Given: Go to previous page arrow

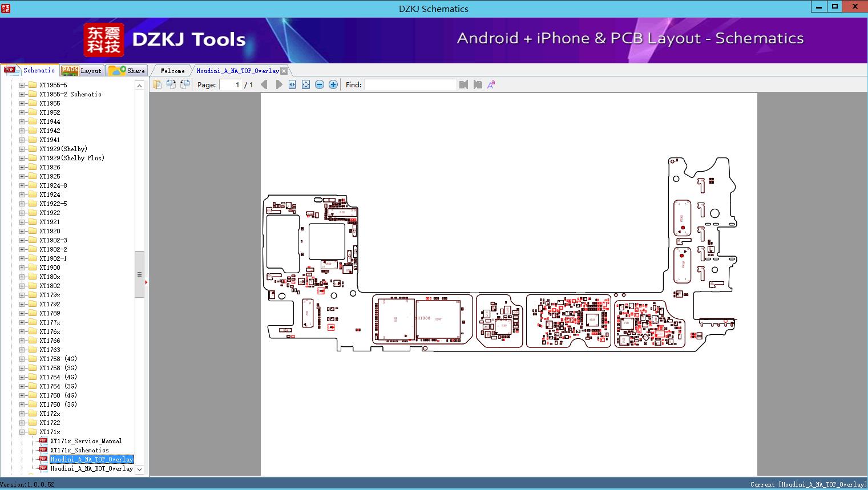Looking at the screenshot, I should point(264,84).
